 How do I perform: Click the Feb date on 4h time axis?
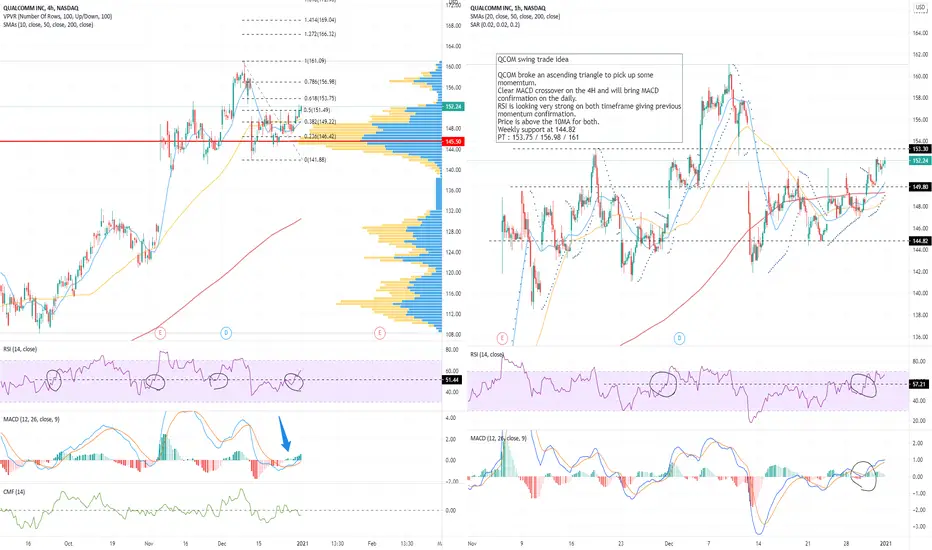point(372,543)
